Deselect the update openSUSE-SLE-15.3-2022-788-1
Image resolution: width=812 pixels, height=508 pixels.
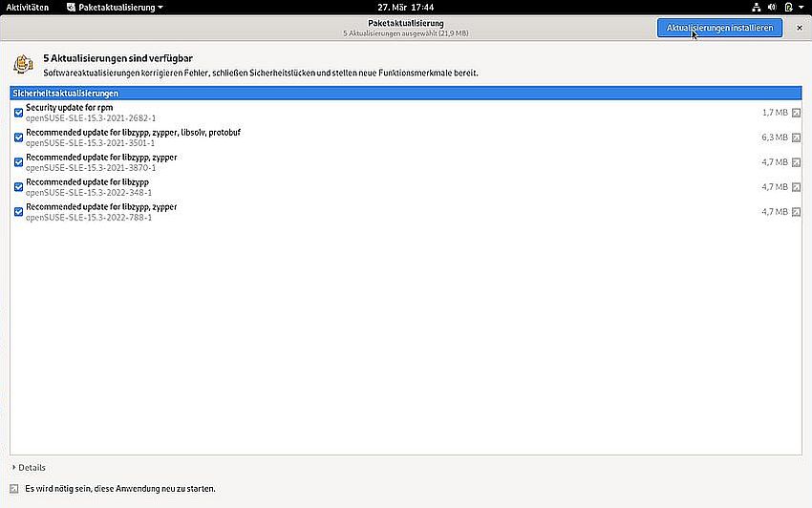(x=19, y=212)
